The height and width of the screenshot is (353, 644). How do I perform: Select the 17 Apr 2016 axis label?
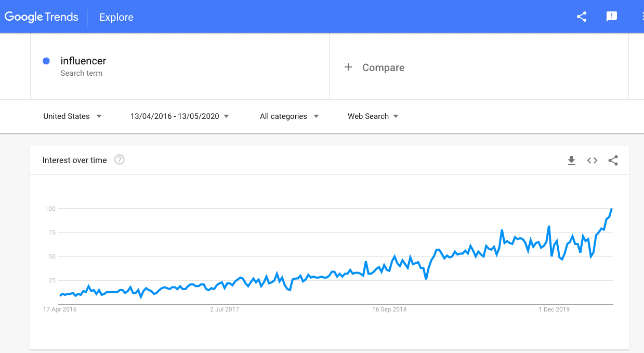pos(59,309)
